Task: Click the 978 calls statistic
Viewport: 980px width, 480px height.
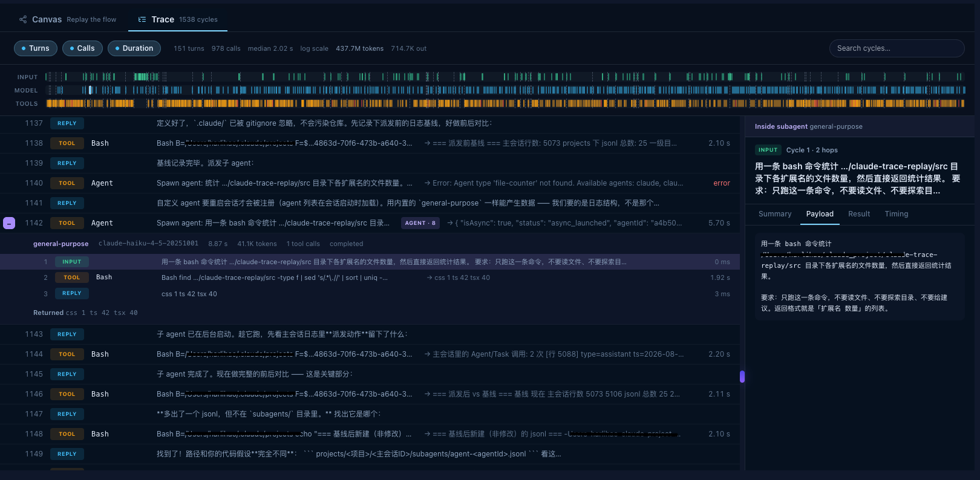Action: point(226,48)
